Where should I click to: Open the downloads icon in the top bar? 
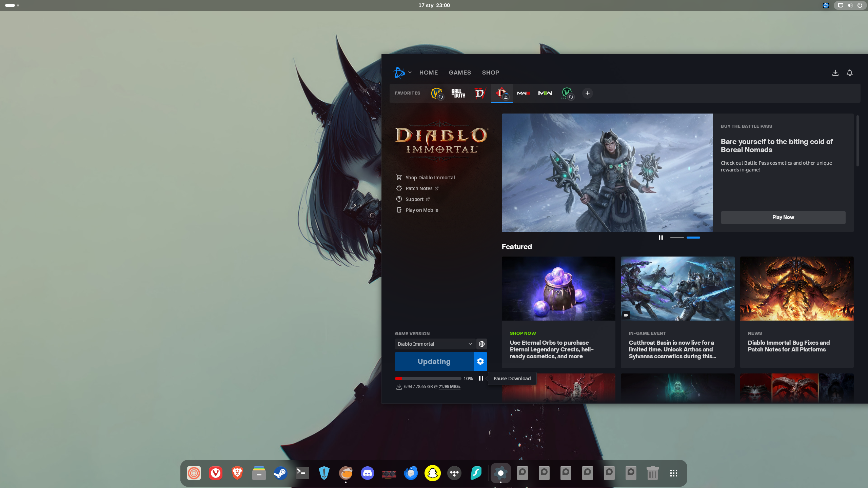coord(835,73)
